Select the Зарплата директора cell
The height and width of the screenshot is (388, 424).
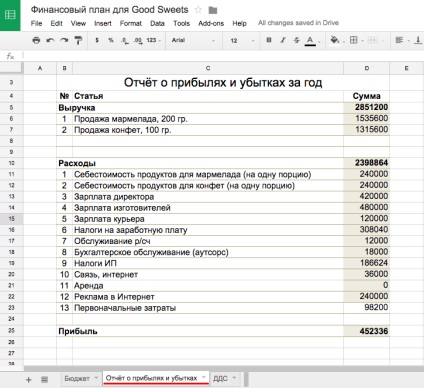coord(208,197)
